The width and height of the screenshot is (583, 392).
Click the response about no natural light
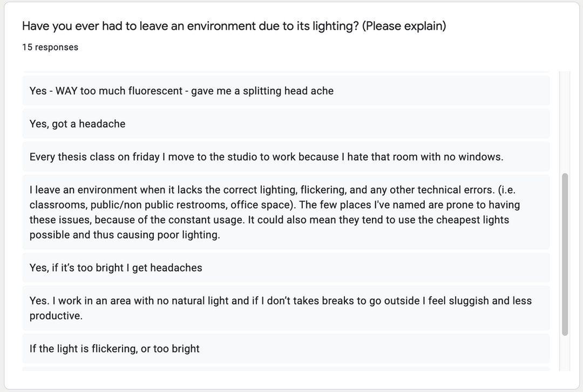[x=280, y=308]
